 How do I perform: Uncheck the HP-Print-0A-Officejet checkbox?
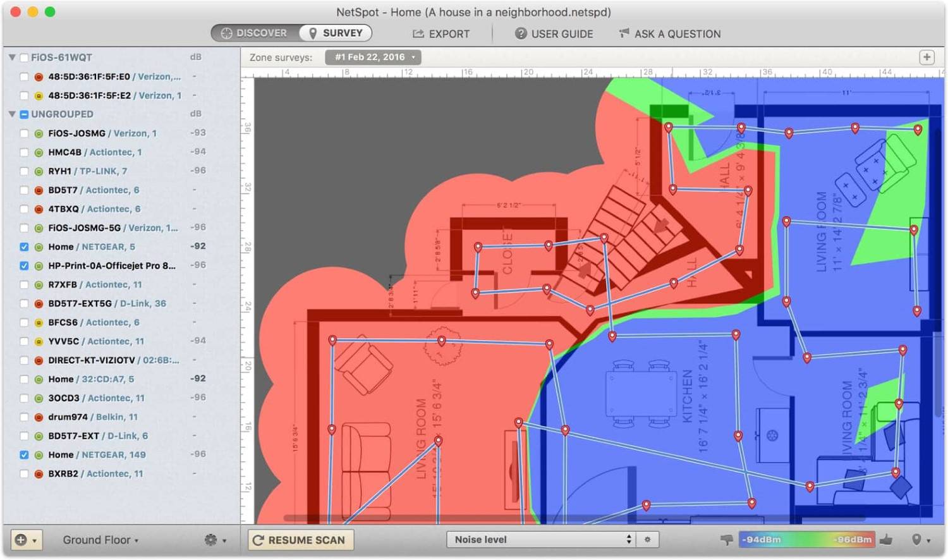tap(24, 266)
